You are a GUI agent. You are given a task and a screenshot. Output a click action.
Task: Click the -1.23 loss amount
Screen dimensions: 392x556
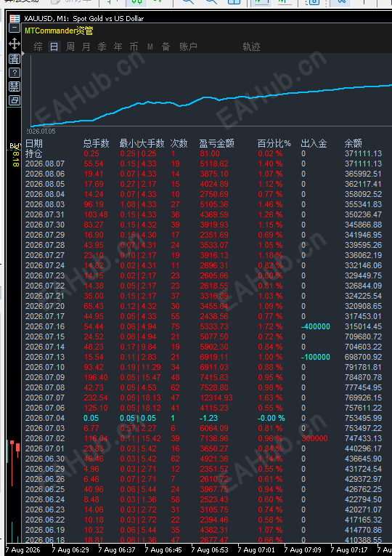click(x=208, y=418)
